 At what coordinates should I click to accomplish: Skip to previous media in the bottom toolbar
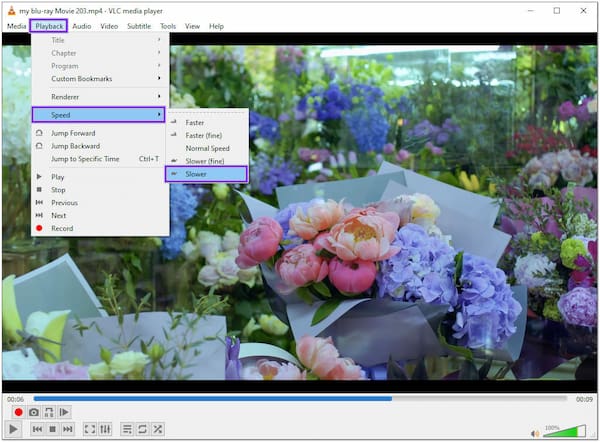click(x=37, y=429)
